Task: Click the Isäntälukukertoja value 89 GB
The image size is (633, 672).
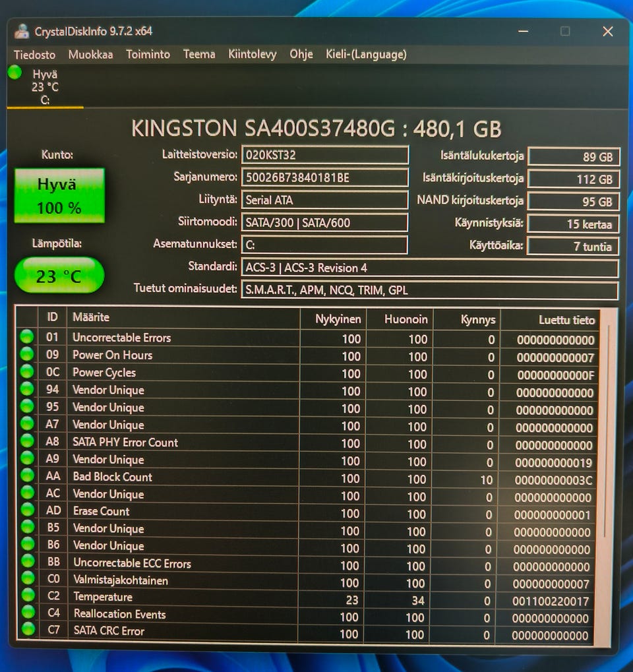Action: (x=574, y=157)
